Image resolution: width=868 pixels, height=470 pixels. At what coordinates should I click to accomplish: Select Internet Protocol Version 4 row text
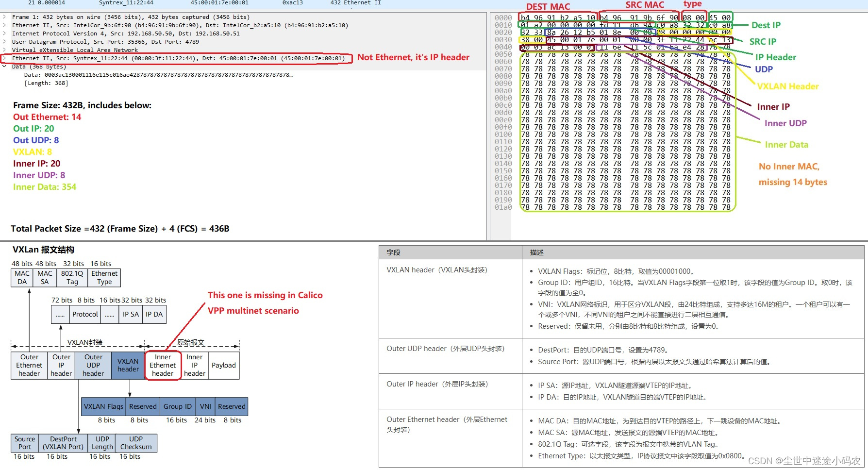coord(126,34)
